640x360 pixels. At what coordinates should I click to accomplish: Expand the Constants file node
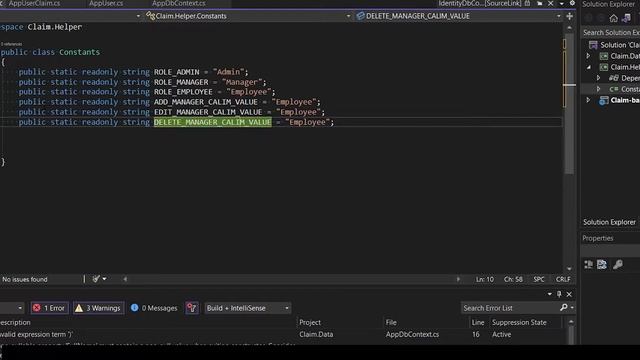click(x=598, y=89)
